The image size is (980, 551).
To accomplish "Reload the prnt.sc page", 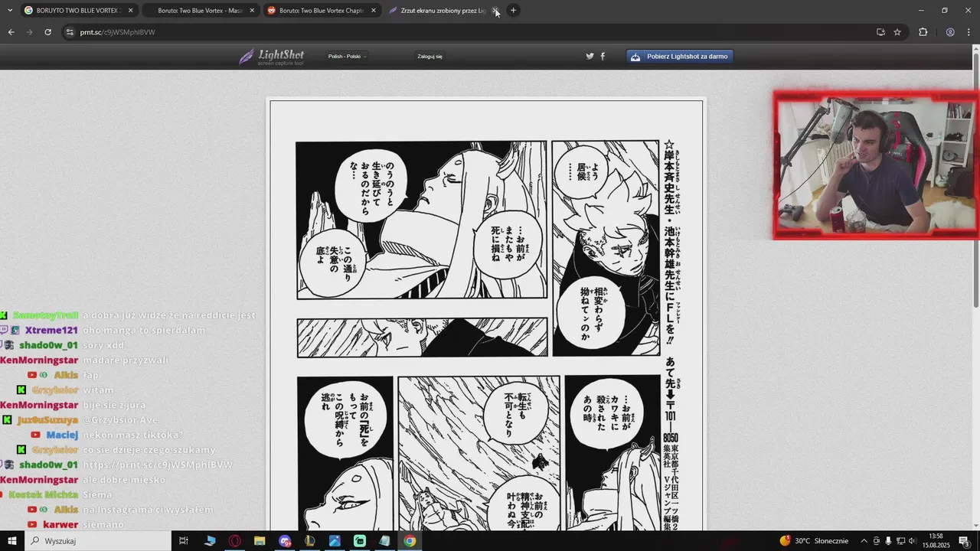I will pos(47,32).
